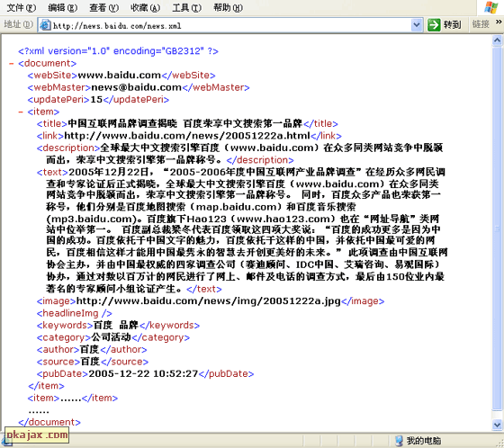The height and width of the screenshot is (448, 504).
Task: Click the updatePeri value 15
Action: click(96, 100)
